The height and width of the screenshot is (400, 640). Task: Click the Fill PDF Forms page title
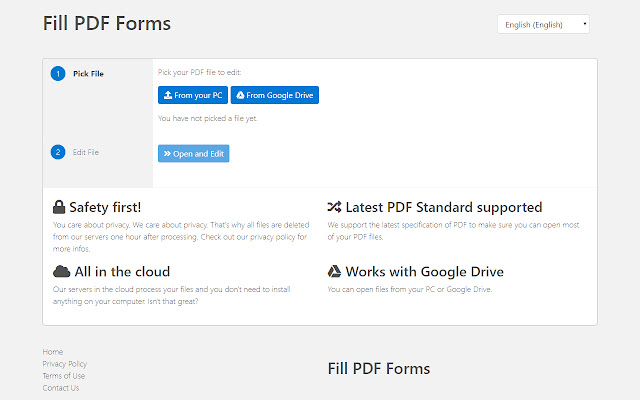107,23
